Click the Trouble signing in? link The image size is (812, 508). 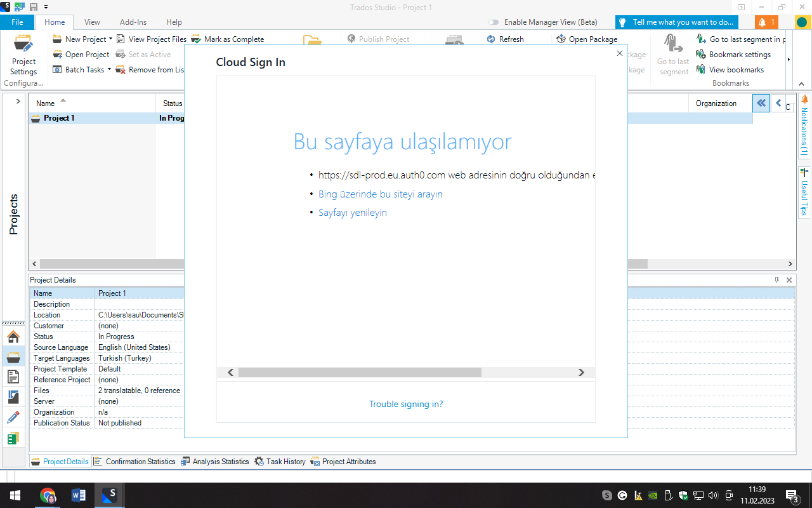point(406,404)
